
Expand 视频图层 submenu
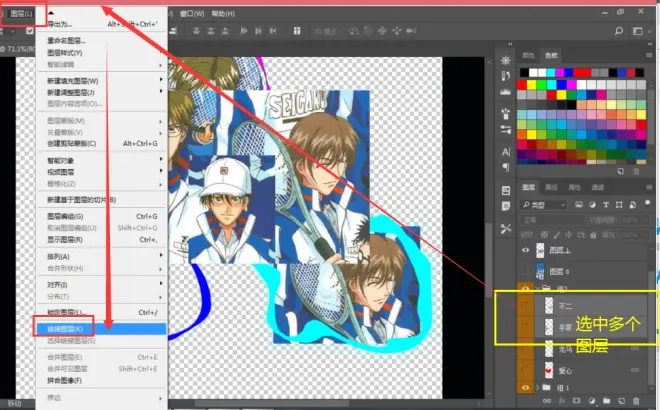coord(101,172)
